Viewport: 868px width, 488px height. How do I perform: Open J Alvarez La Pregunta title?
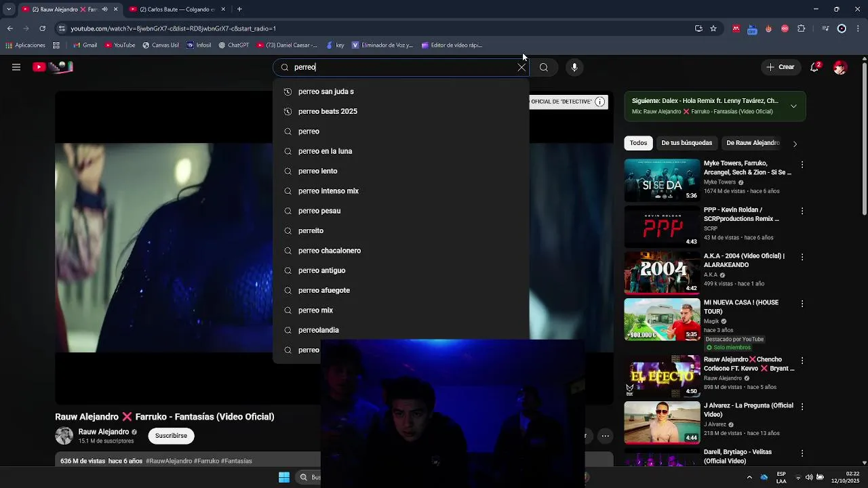(x=748, y=410)
